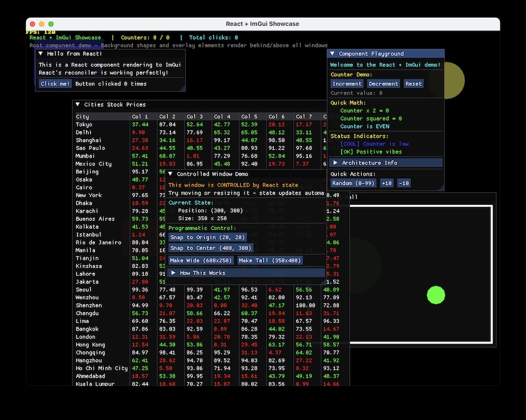Viewport: 526px width, 420px height.
Task: Select the Shanghai row city name
Action: tap(88, 141)
